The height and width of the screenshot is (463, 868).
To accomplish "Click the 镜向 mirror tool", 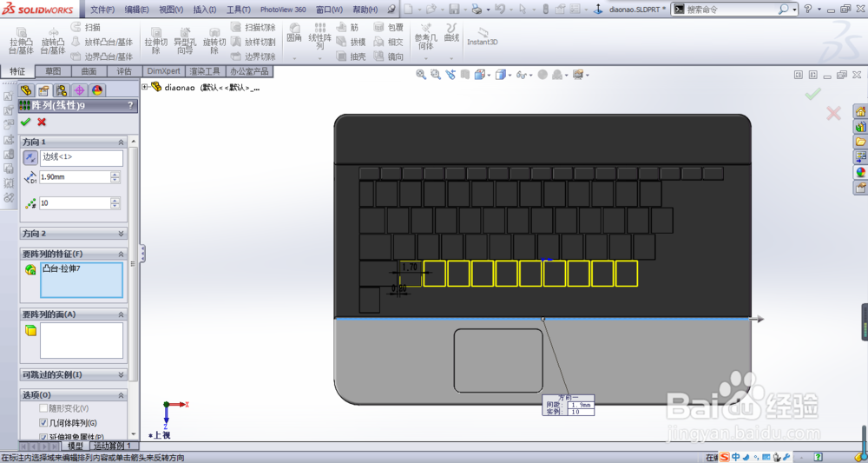I will pos(389,56).
